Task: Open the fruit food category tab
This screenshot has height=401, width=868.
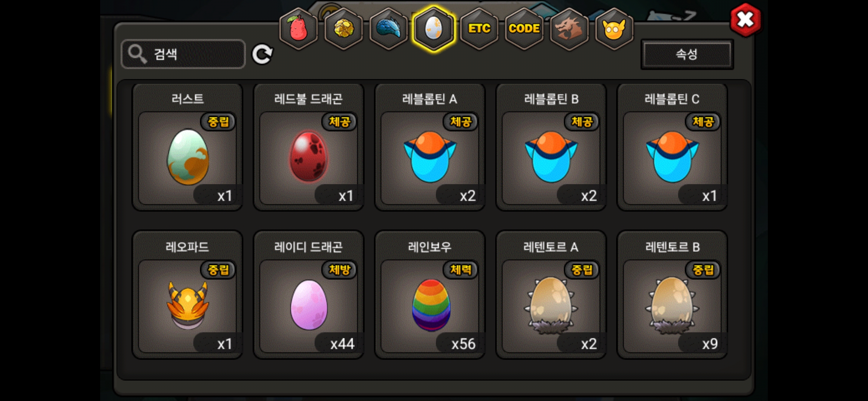Action: [298, 29]
